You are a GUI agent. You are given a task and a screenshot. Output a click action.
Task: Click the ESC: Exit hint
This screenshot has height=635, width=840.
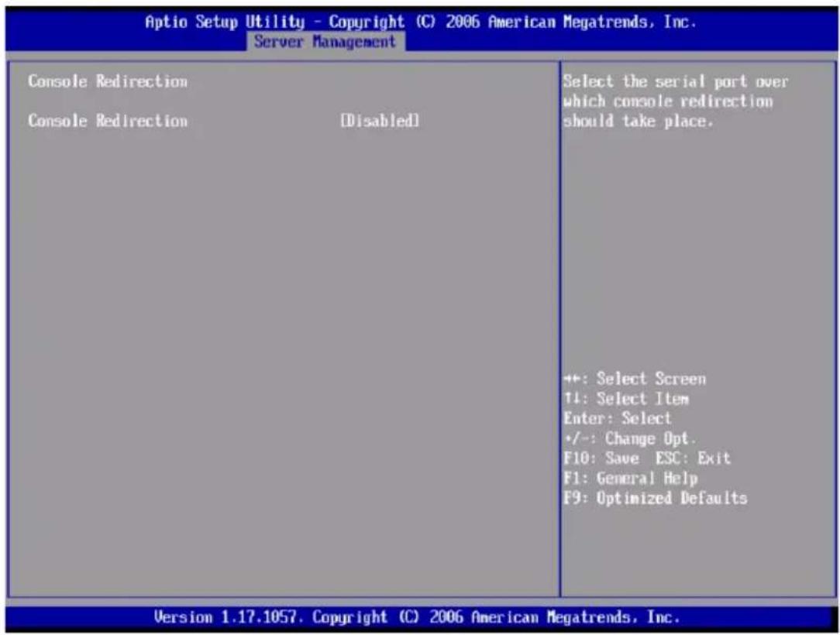click(x=693, y=458)
